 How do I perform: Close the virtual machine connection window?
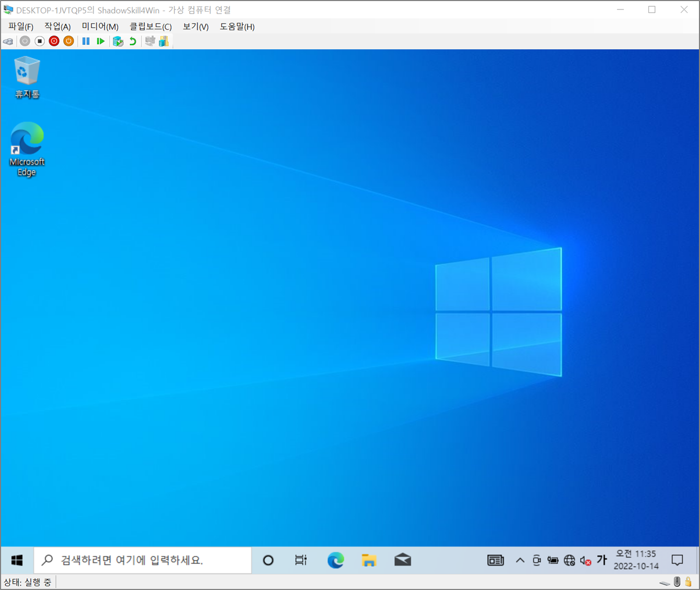coord(684,9)
